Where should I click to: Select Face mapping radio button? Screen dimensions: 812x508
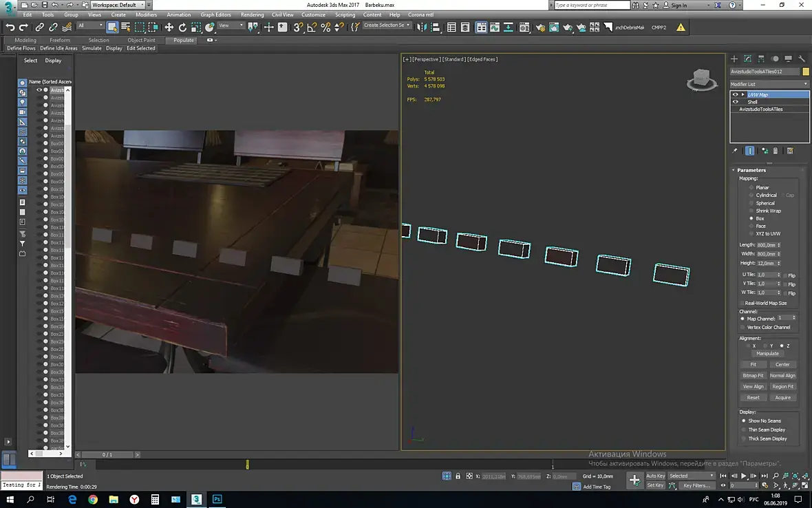click(751, 226)
